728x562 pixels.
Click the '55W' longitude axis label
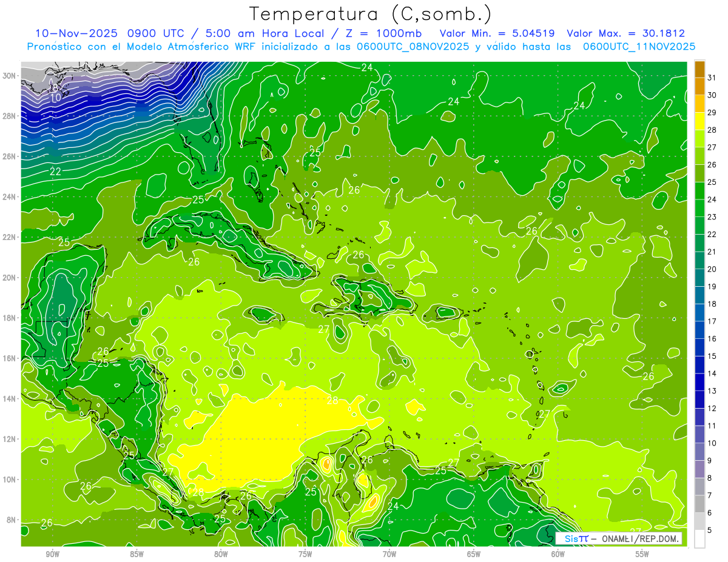642,554
